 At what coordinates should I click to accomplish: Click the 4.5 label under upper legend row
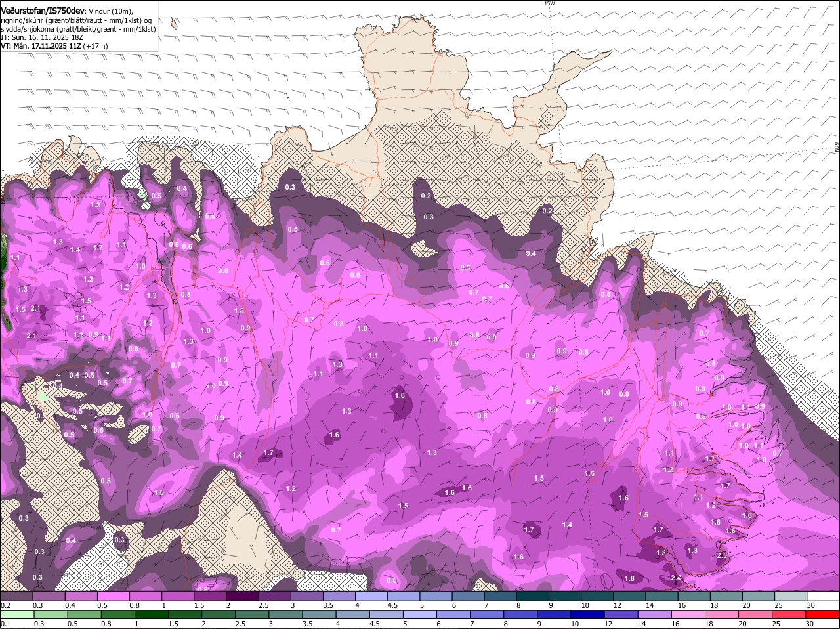click(x=393, y=605)
